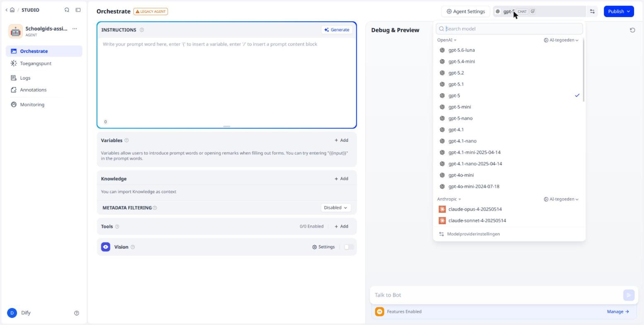
Task: Select the gpt-5.4-mini model
Action: 509,61
